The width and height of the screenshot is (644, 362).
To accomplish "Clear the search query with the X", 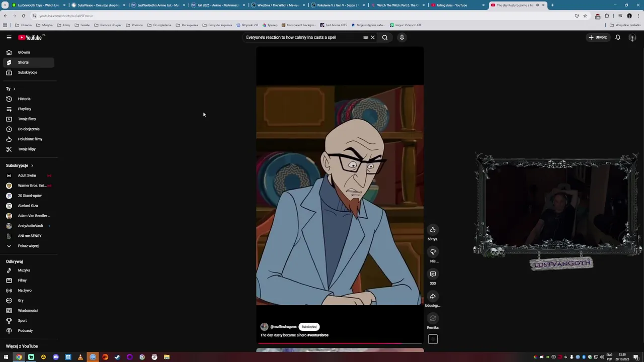I will coord(373,37).
